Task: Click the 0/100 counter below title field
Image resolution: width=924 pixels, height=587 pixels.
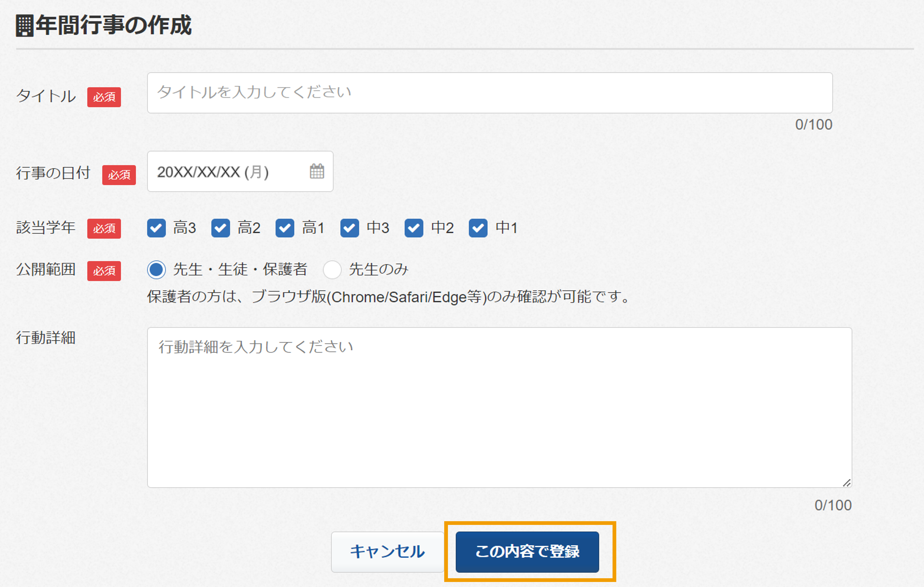Action: pos(814,125)
